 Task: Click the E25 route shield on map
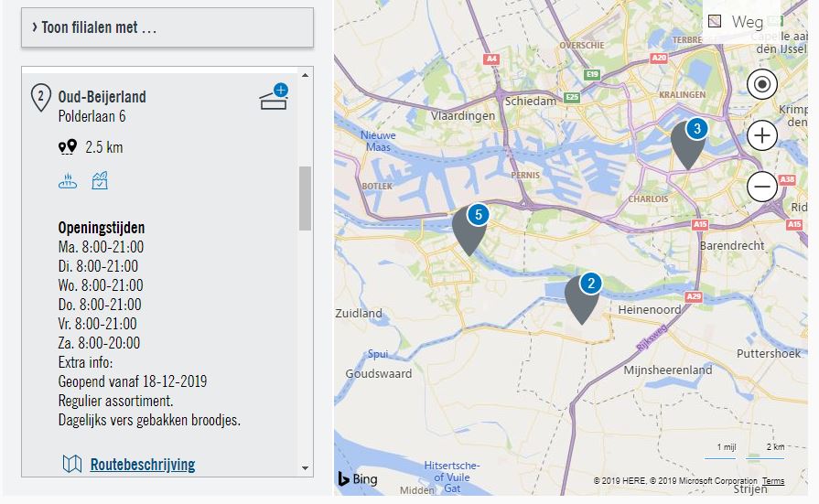[572, 97]
